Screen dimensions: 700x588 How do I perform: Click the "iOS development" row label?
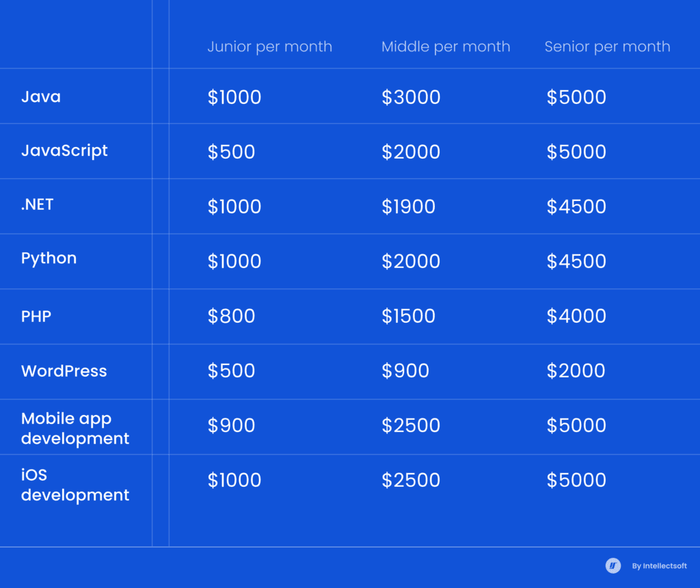click(75, 484)
